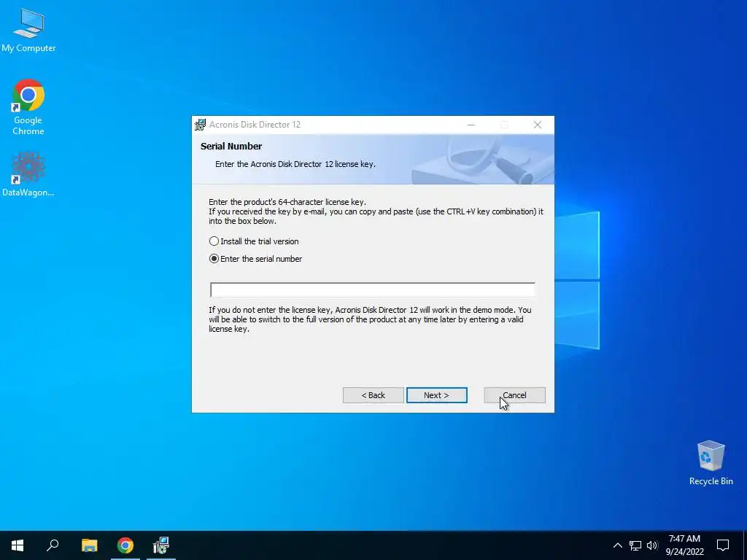
Task: Click the license key input box
Action: tap(373, 289)
